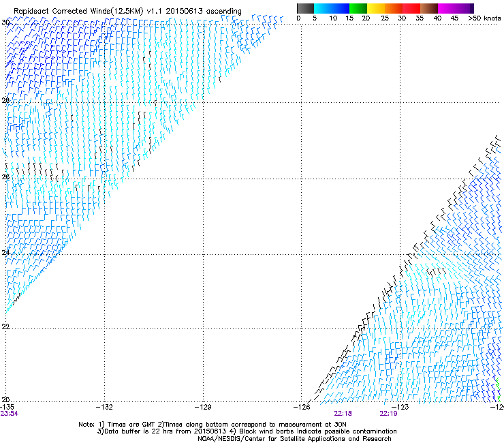Click the note about "Black wind barbs indicate possible contamination"
The height and width of the screenshot is (443, 504).
[x=313, y=431]
